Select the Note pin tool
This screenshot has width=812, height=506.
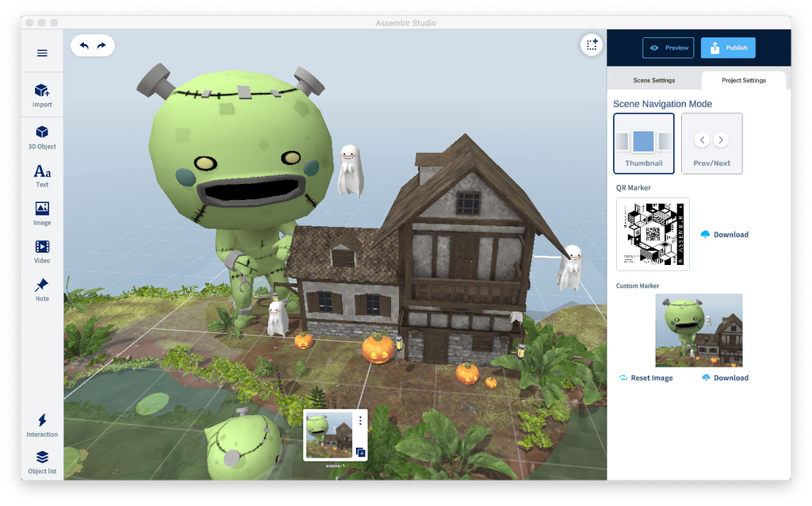click(42, 290)
